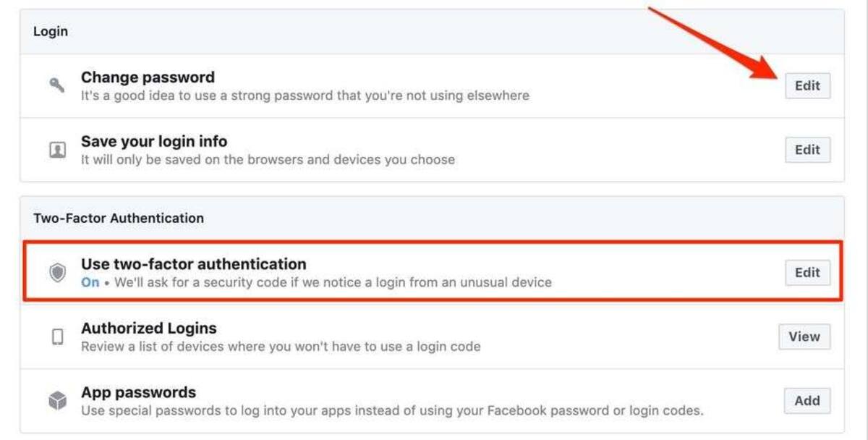
Task: Open the Use two-factor authentication heading
Action: coord(194,264)
